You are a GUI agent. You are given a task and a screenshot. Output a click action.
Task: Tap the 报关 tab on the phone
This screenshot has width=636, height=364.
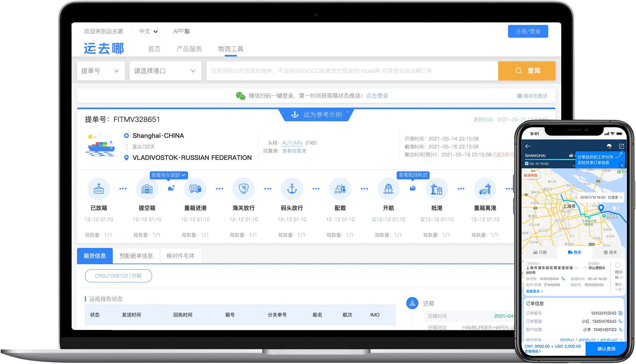point(610,252)
